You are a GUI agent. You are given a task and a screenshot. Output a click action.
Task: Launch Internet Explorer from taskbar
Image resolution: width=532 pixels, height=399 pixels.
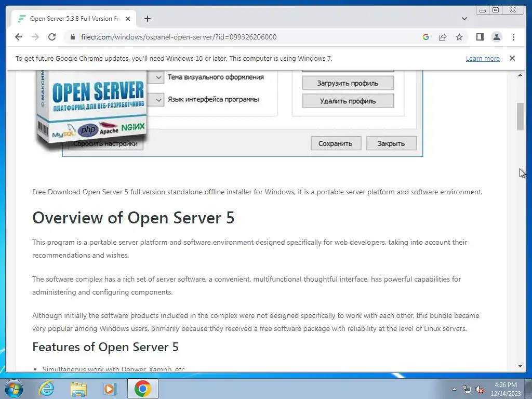46,389
